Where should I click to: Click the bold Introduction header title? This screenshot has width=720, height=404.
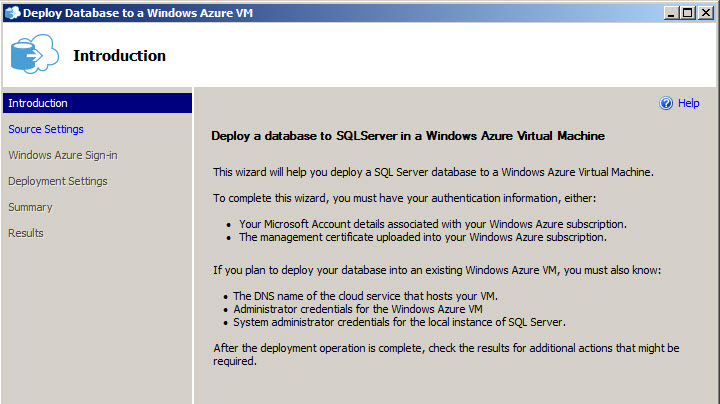point(119,56)
